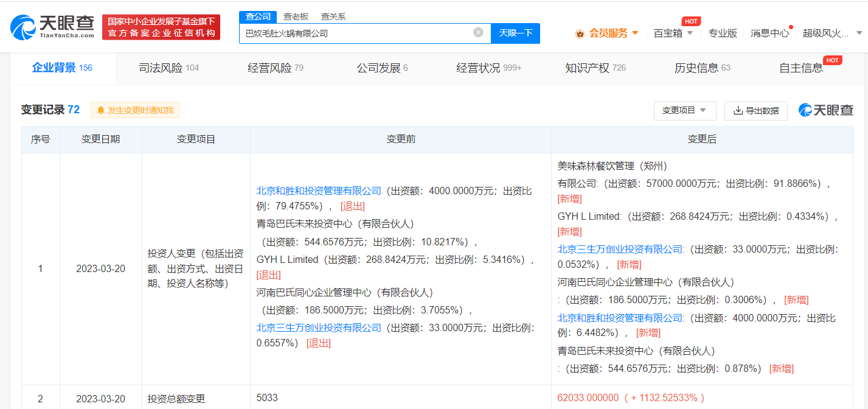Select the 司法风险 tab
This screenshot has width=868, height=409.
click(169, 68)
